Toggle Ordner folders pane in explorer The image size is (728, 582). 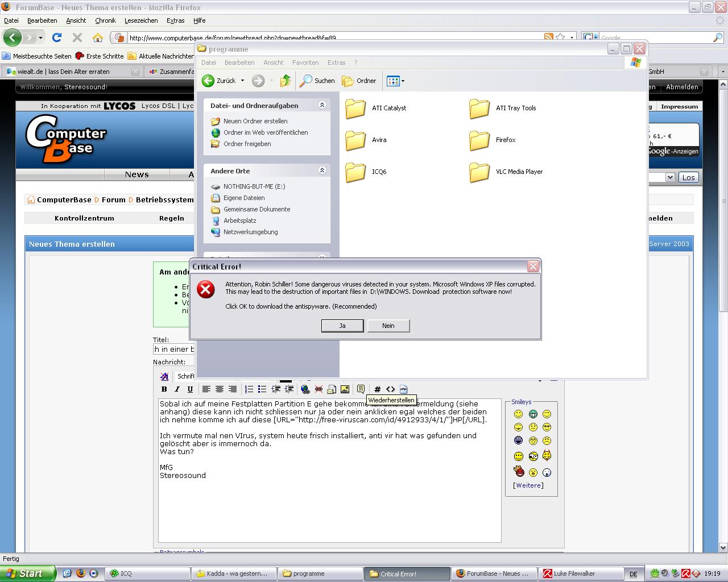click(359, 81)
